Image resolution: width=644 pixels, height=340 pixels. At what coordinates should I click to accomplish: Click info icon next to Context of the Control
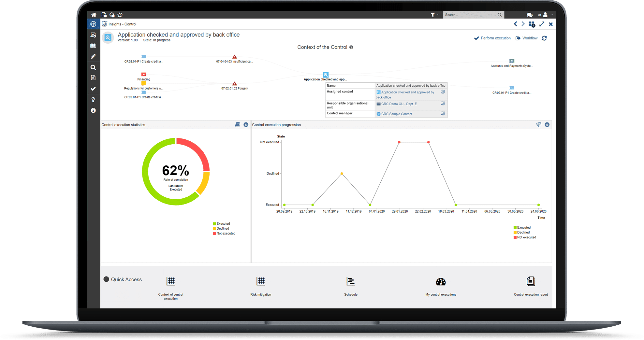[351, 47]
